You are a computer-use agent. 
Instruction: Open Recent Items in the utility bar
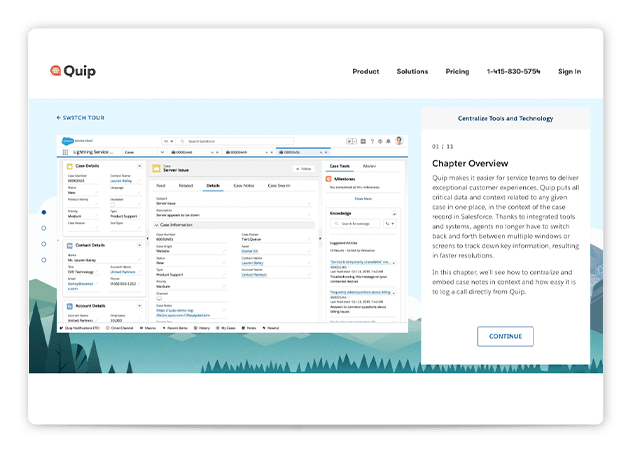pos(175,328)
